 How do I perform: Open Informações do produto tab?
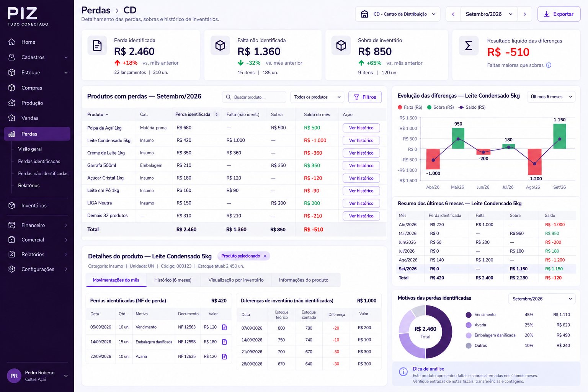click(x=304, y=280)
